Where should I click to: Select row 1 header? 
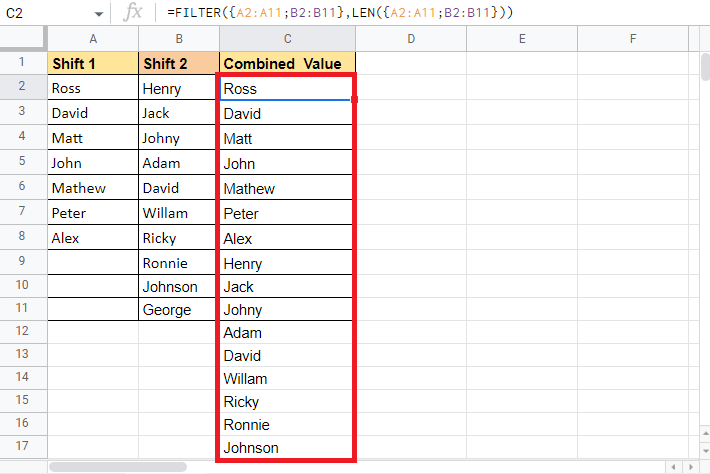point(24,62)
